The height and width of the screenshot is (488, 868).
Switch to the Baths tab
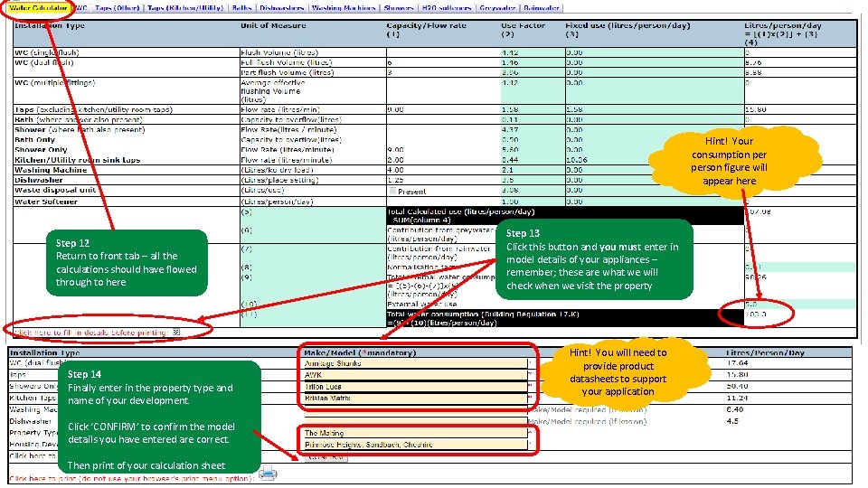[242, 8]
